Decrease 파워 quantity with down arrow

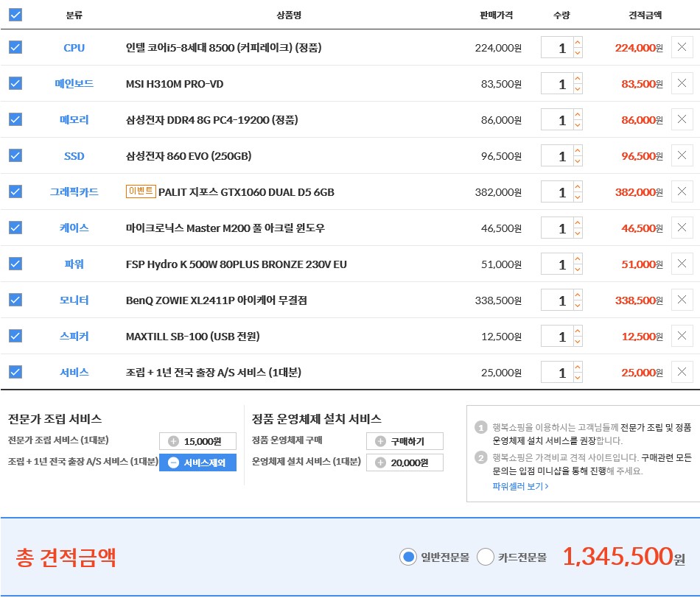578,270
